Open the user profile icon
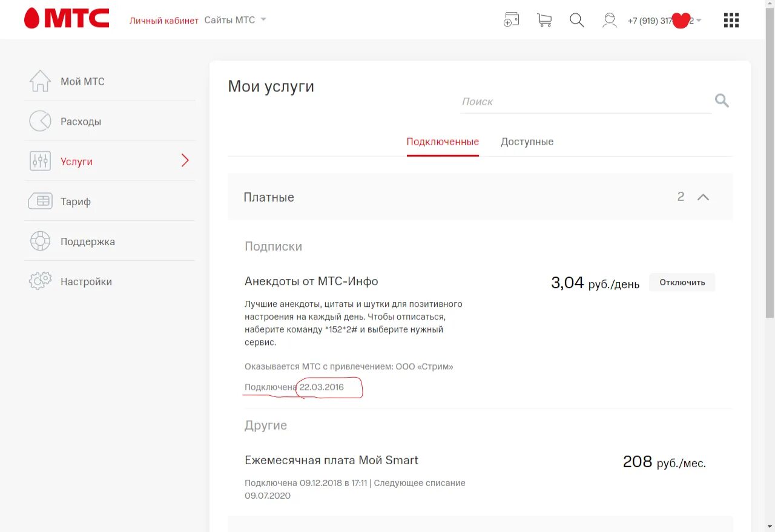The height and width of the screenshot is (532, 775). (609, 20)
